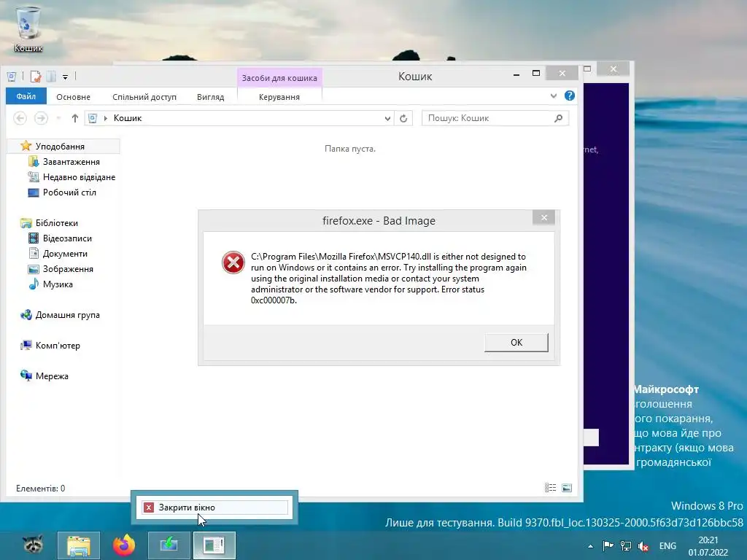Close the firefox.exe Bad Image dialog
Image resolution: width=747 pixels, height=560 pixels.
pos(544,217)
